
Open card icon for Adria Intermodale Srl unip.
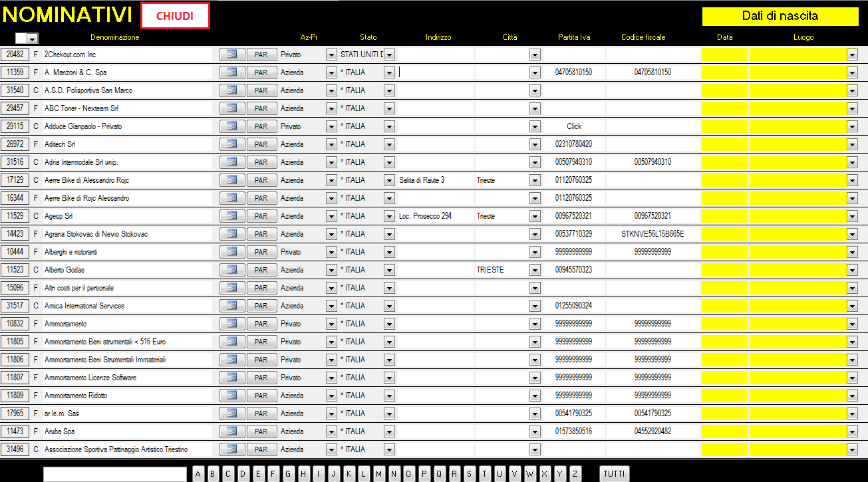[x=232, y=162]
